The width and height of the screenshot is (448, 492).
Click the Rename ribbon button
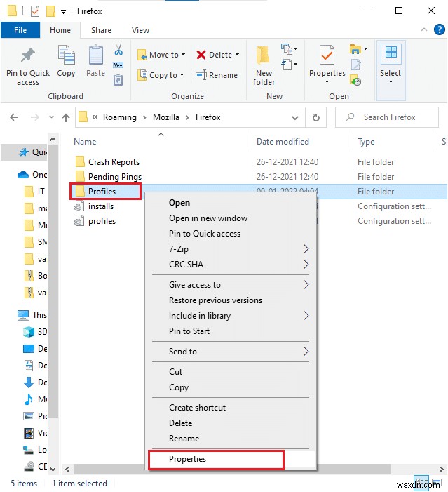pyautogui.click(x=217, y=75)
